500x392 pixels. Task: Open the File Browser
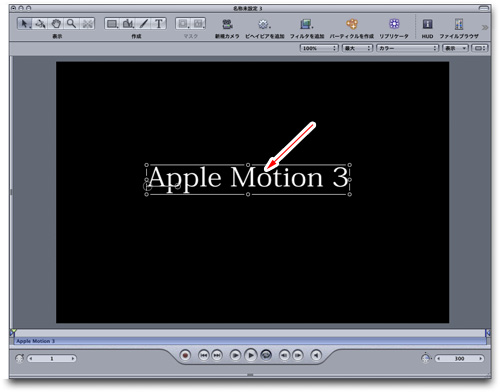click(x=459, y=24)
